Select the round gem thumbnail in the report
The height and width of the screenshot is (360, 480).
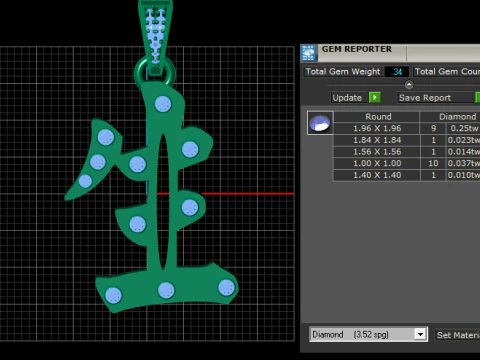pyautogui.click(x=320, y=123)
